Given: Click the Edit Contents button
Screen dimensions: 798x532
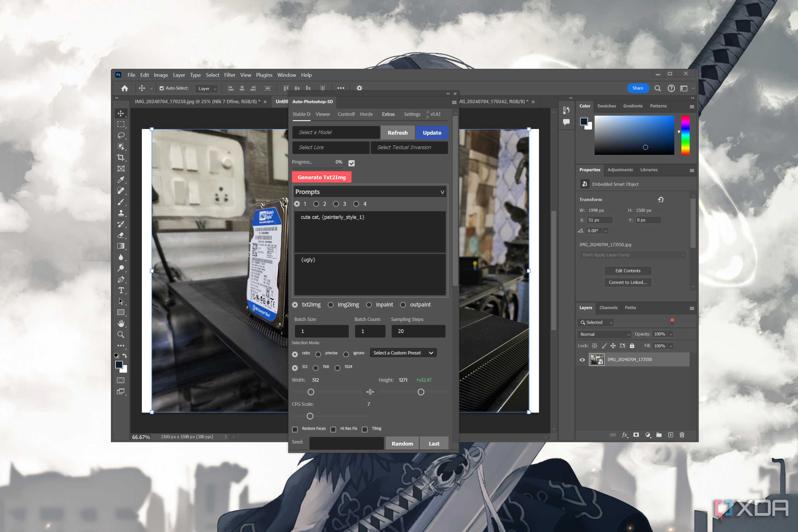Looking at the screenshot, I should (x=628, y=271).
